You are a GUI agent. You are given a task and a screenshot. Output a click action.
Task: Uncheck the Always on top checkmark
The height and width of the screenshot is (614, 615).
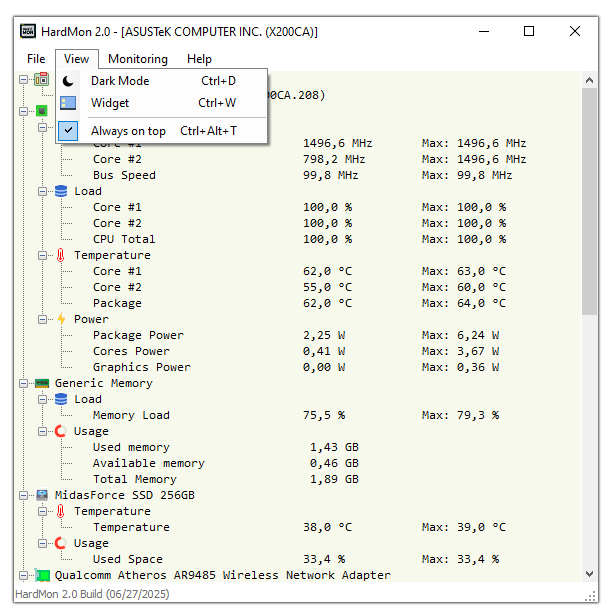[x=68, y=131]
